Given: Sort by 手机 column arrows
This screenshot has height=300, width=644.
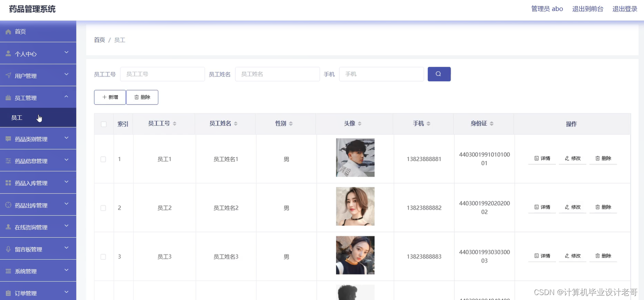Looking at the screenshot, I should click(428, 124).
